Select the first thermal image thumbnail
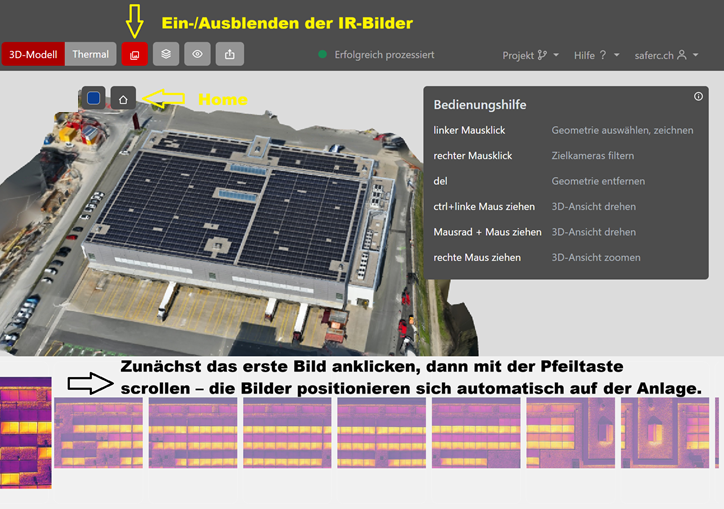This screenshot has width=724, height=509. [25, 432]
